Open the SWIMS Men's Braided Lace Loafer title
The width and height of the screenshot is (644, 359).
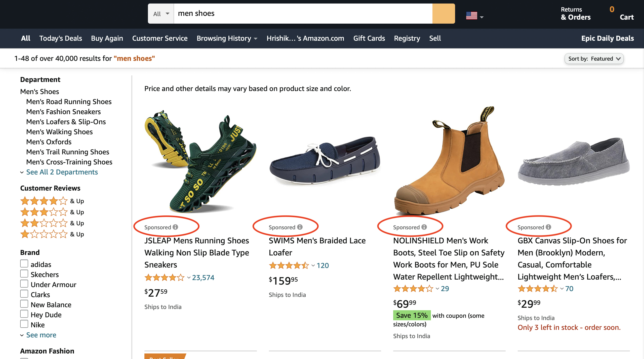click(x=317, y=246)
